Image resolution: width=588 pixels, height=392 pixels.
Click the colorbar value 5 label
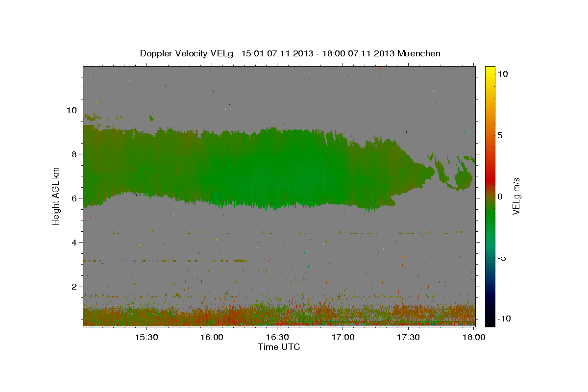click(500, 135)
